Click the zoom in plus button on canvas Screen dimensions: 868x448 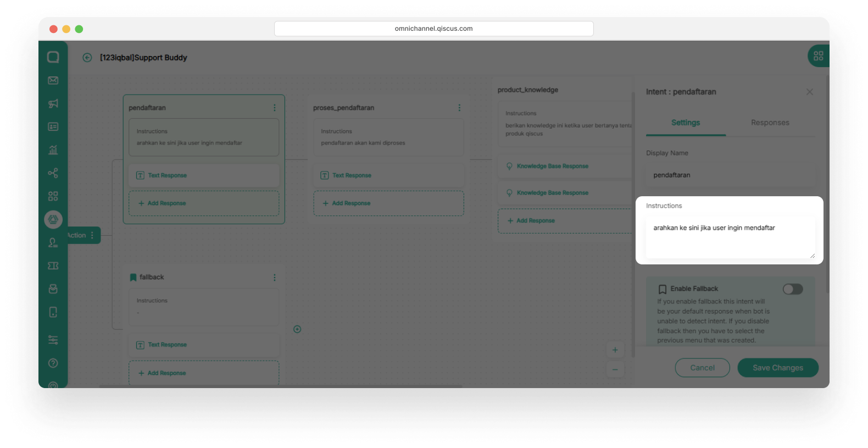(615, 350)
